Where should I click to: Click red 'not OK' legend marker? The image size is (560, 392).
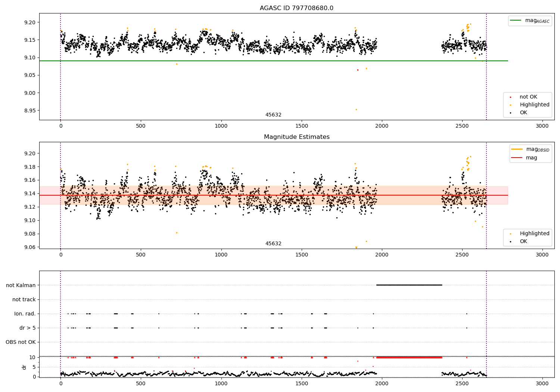[x=511, y=97]
